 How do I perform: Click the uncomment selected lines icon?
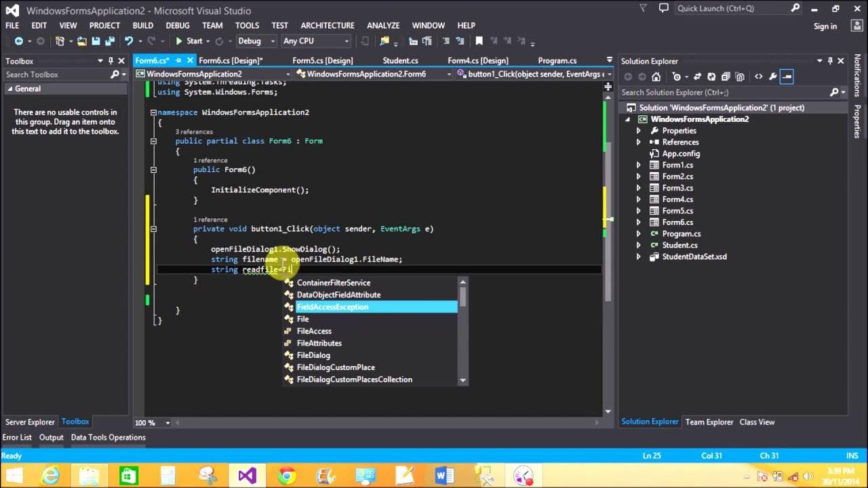459,41
